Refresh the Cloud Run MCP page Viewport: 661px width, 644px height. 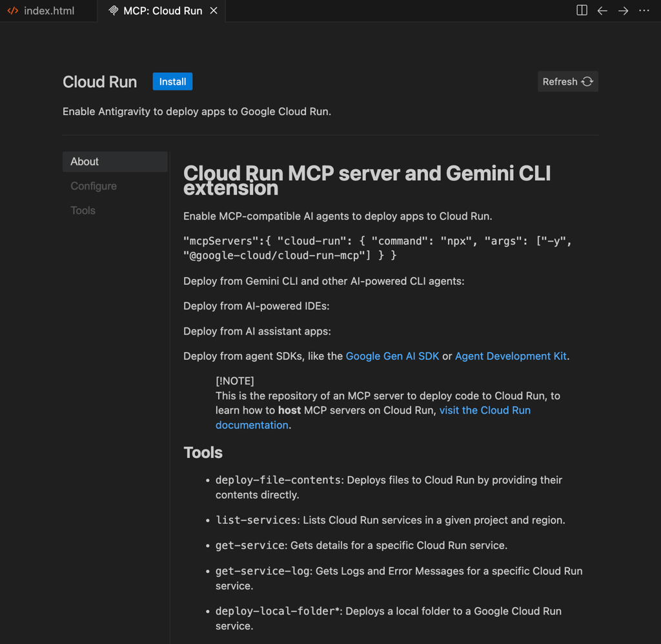(x=567, y=81)
